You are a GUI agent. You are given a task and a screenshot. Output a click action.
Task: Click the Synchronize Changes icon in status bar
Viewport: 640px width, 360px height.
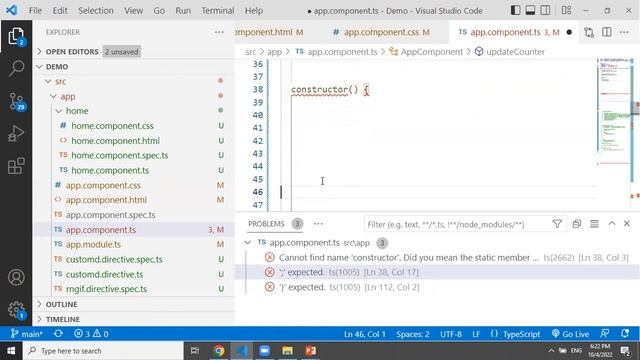(x=58, y=334)
